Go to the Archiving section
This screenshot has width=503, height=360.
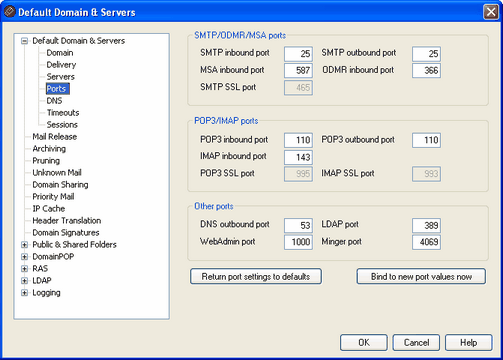49,149
